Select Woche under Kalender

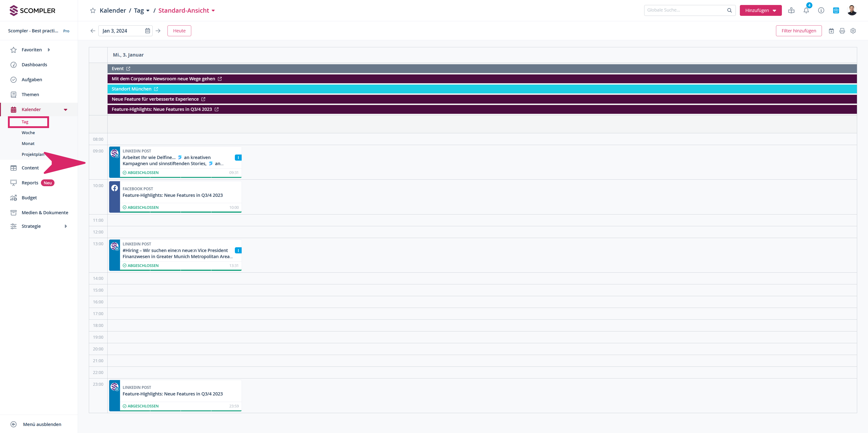point(28,133)
